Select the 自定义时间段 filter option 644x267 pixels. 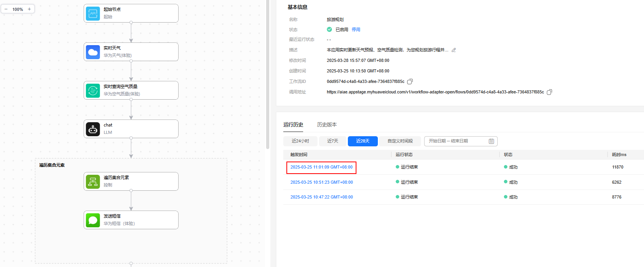coord(400,141)
